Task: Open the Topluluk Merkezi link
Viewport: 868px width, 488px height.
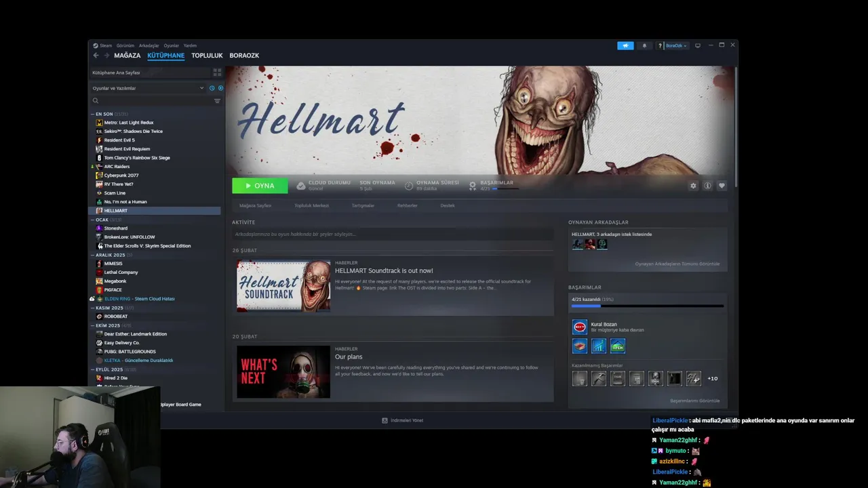Action: 311,205
